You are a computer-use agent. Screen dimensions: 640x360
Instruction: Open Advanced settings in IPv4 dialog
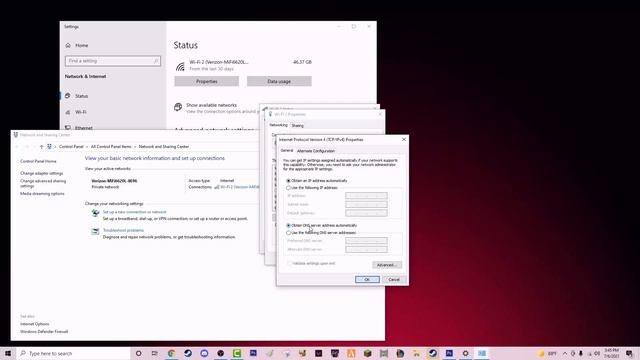[x=387, y=265]
